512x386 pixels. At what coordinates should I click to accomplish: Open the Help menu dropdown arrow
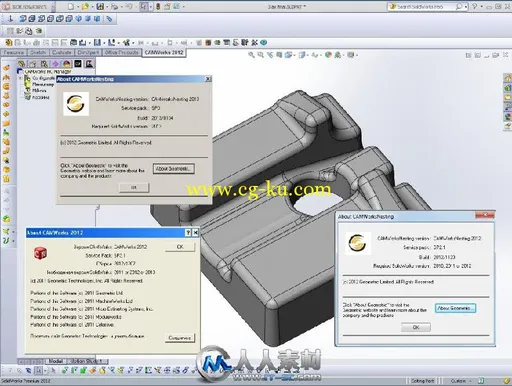point(481,7)
